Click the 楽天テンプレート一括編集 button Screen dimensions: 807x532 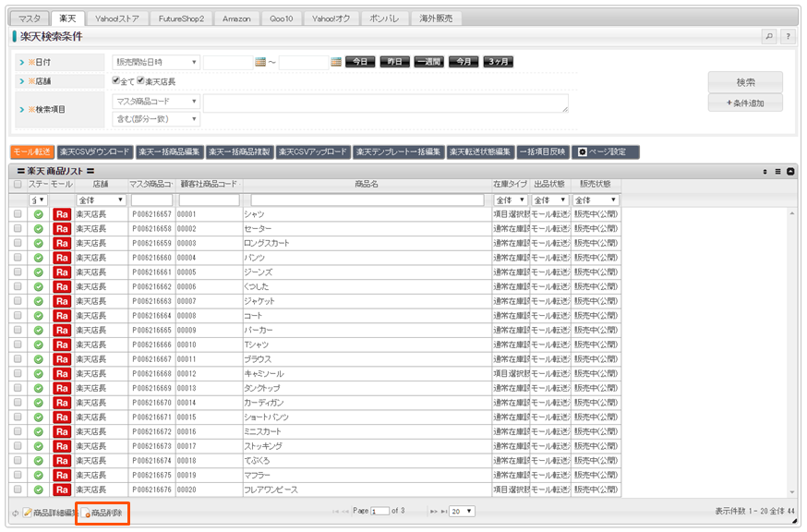click(398, 151)
